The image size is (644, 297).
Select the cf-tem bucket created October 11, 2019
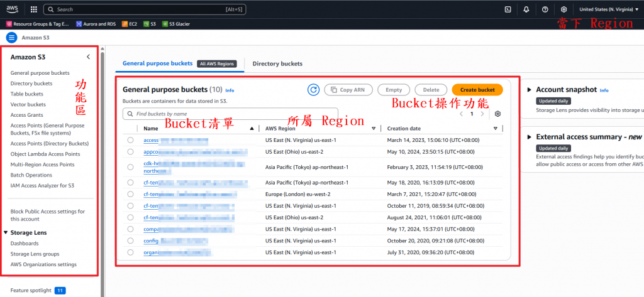coord(130,205)
